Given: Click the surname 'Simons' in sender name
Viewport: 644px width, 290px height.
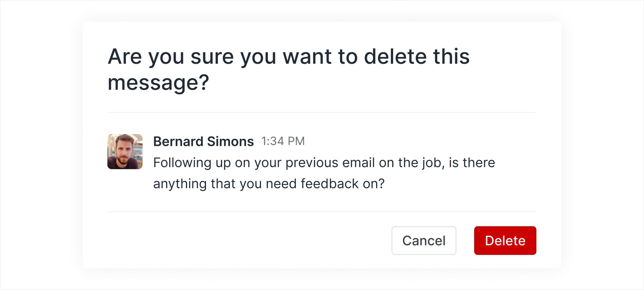Looking at the screenshot, I should pos(230,141).
